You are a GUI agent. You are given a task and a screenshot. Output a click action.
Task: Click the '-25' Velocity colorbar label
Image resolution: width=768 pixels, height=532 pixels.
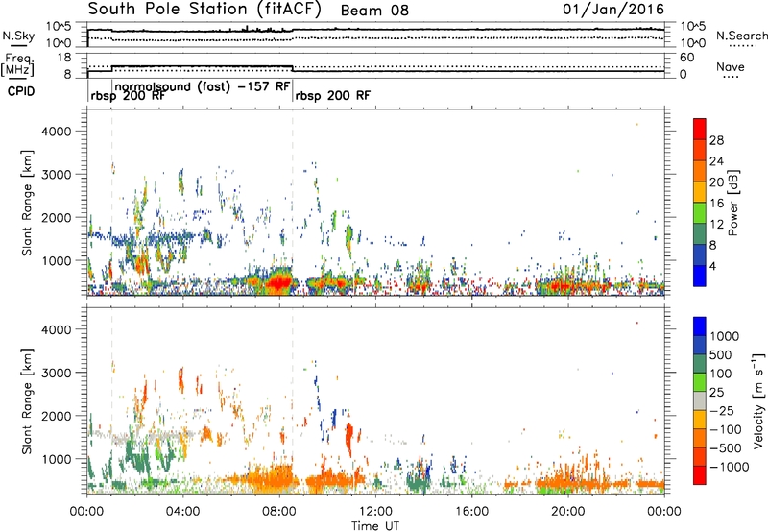(721, 410)
